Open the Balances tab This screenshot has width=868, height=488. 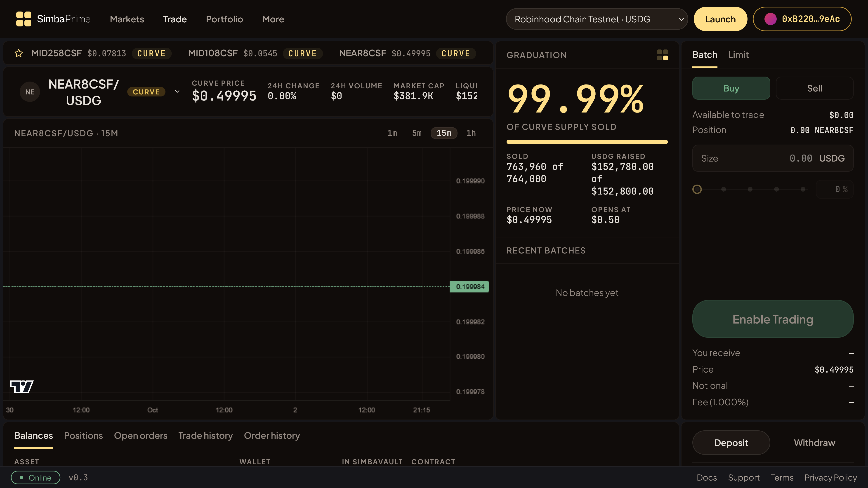[x=33, y=435]
